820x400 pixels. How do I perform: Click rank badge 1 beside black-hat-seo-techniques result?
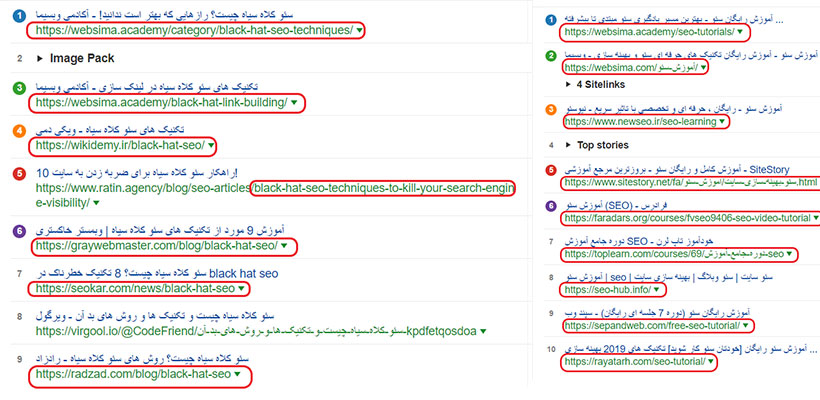pyautogui.click(x=20, y=17)
